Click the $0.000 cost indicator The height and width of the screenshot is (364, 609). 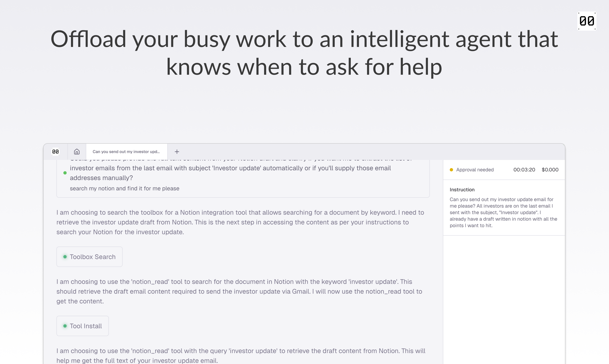[550, 170]
